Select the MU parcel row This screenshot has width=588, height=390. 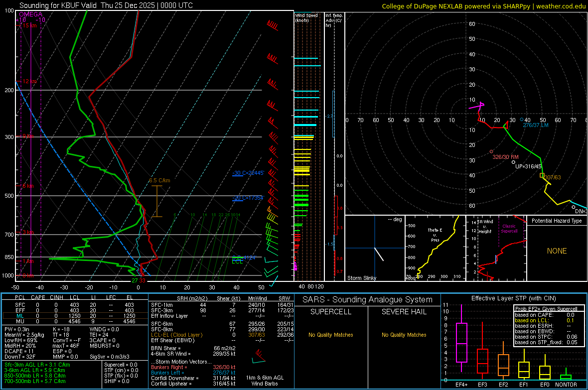pyautogui.click(x=75, y=321)
